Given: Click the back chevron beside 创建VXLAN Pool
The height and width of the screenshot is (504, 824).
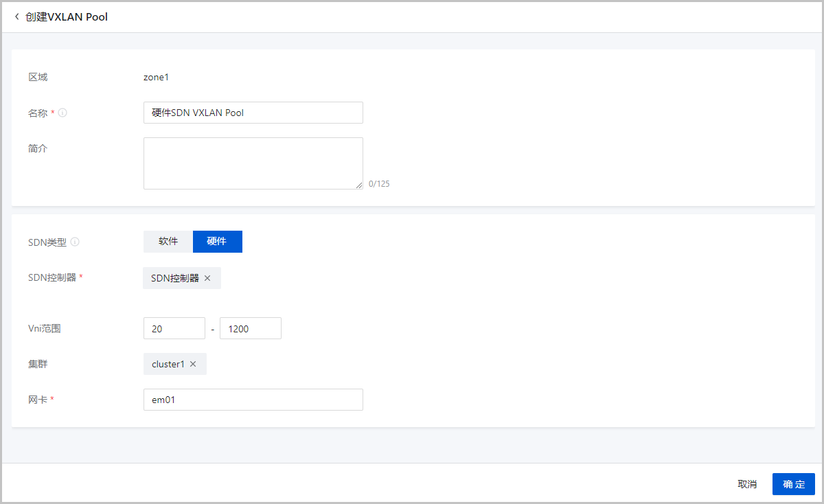Looking at the screenshot, I should [x=16, y=16].
